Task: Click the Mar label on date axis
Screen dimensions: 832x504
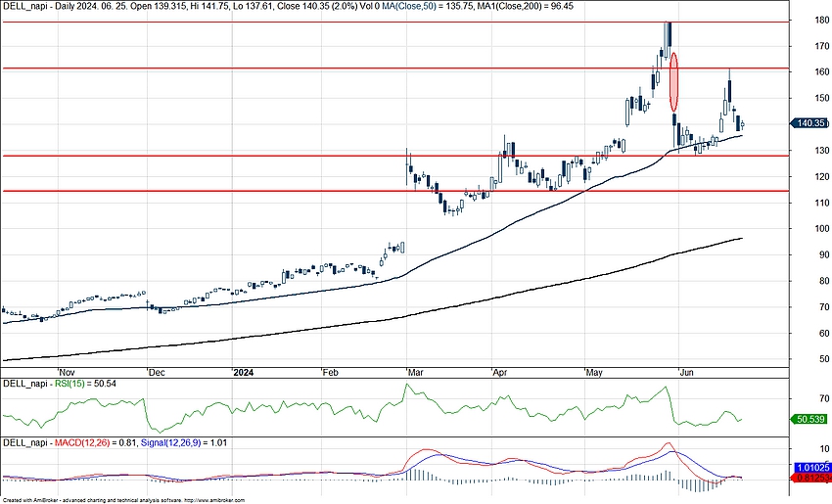Action: tap(416, 373)
